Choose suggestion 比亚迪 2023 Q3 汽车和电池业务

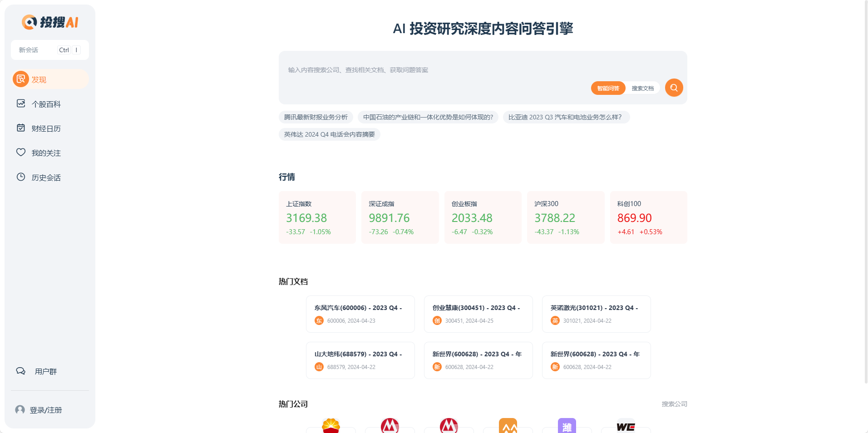point(566,117)
